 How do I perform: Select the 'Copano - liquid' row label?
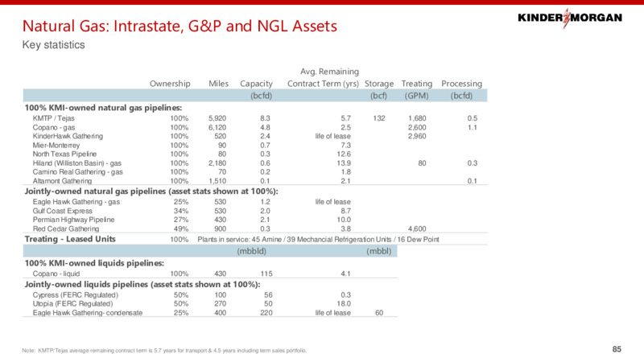(x=56, y=274)
